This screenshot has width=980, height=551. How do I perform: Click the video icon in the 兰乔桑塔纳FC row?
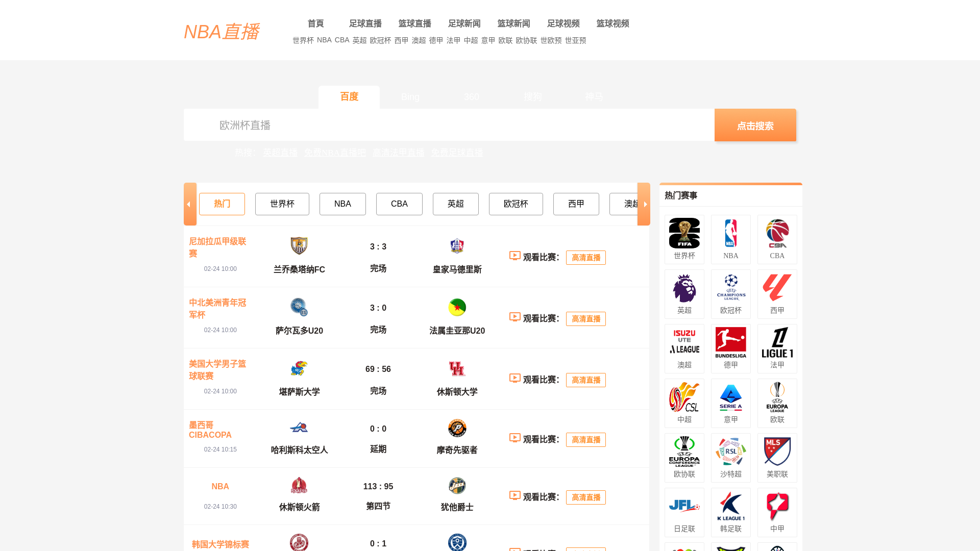point(514,256)
